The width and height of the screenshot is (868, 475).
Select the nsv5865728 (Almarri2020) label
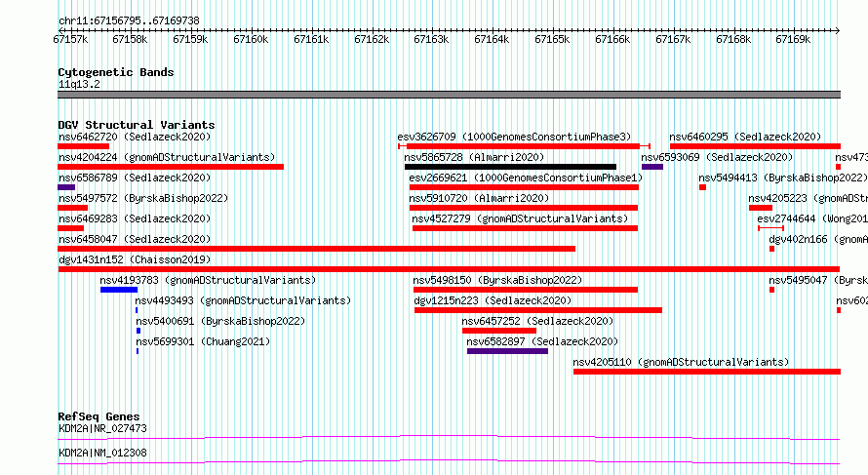pos(474,157)
